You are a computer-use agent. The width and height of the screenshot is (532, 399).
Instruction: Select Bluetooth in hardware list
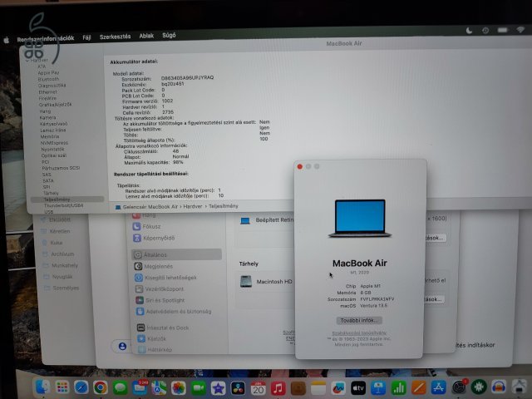tap(48, 79)
